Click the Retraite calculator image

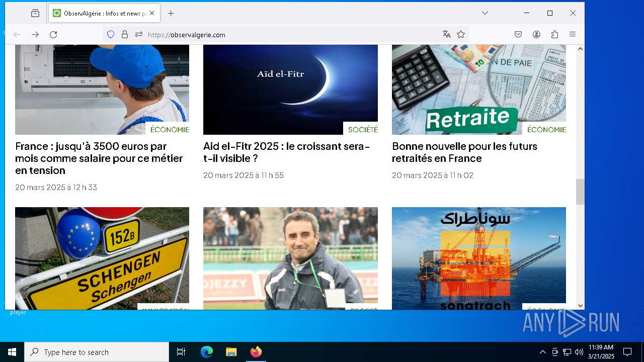(x=479, y=89)
